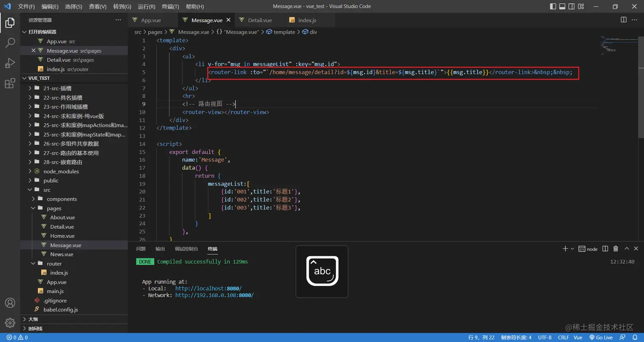Close Message.vue in open editors list
This screenshot has width=644, height=342.
click(34, 51)
